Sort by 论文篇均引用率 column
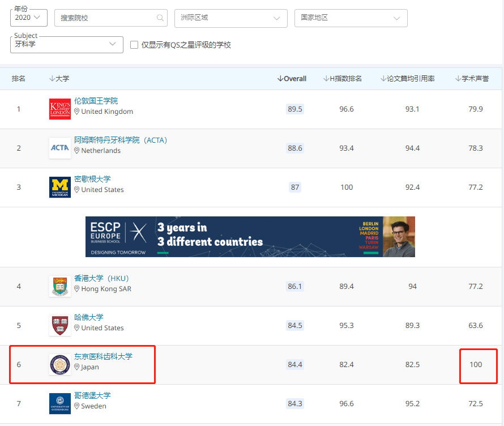The image size is (504, 426). tap(408, 79)
